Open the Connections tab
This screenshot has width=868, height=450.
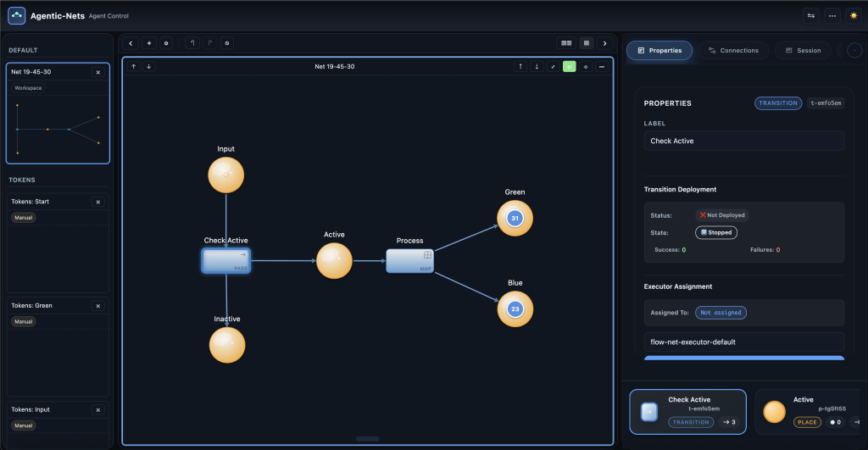733,50
